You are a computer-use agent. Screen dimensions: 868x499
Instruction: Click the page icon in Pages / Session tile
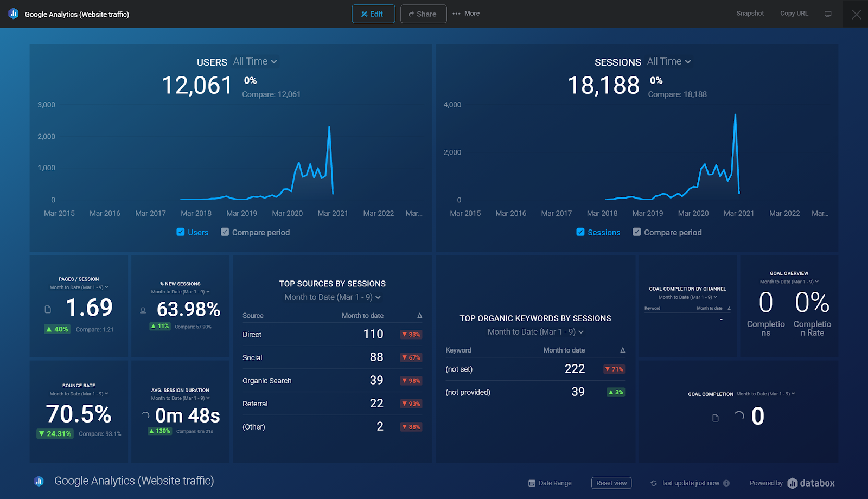(x=48, y=309)
